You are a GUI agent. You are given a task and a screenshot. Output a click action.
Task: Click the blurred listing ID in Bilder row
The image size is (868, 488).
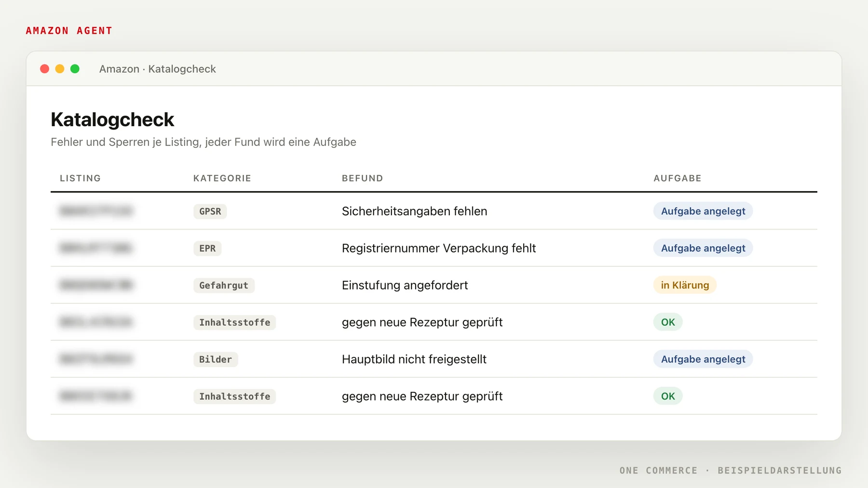tap(96, 359)
